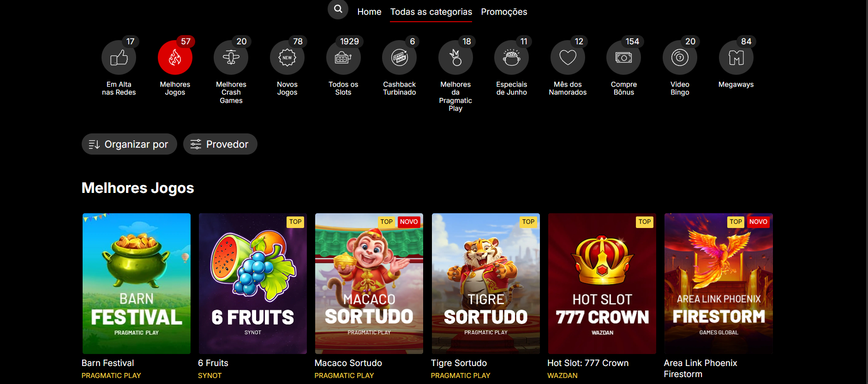
Task: Click PRAGMATIC PLAY under Barn Festival
Action: point(111,376)
